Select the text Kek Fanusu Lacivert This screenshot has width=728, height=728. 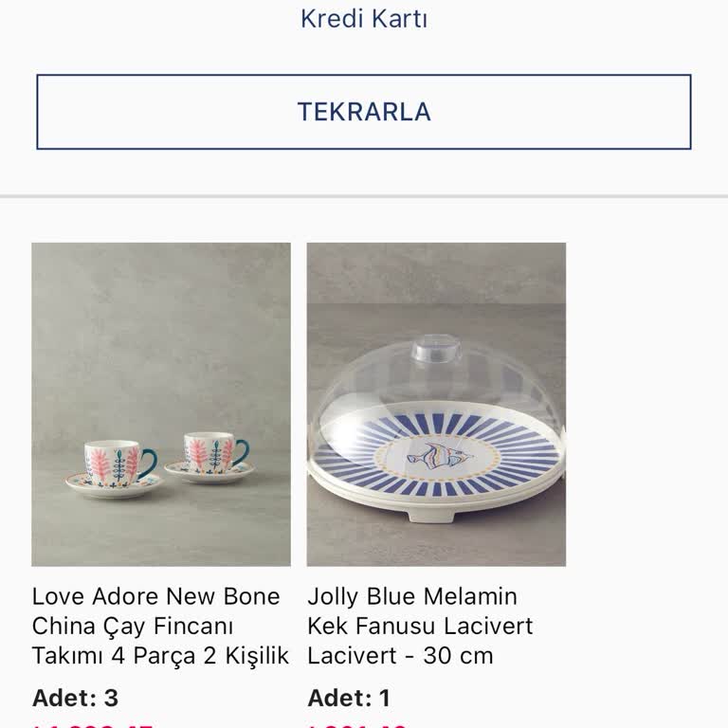(x=420, y=626)
